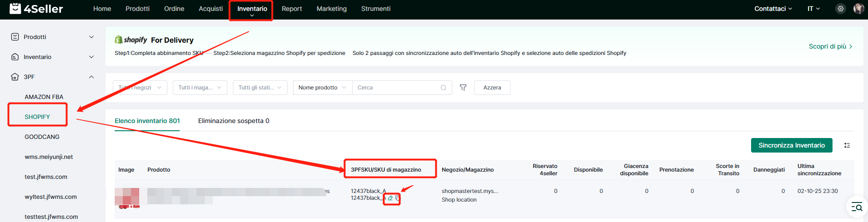Image resolution: width=868 pixels, height=222 pixels.
Task: Open the floating search-list helper icon
Action: click(857, 207)
